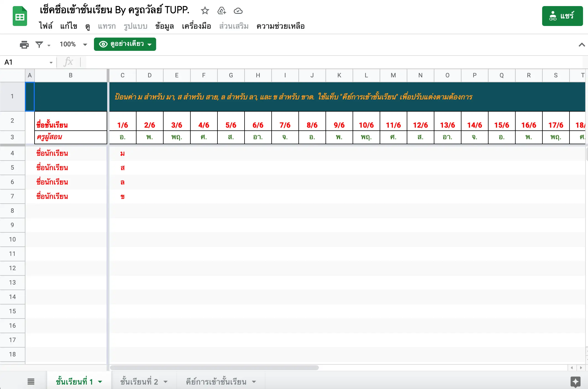Open the แก้ไข menu
This screenshot has height=389, width=588.
point(69,26)
